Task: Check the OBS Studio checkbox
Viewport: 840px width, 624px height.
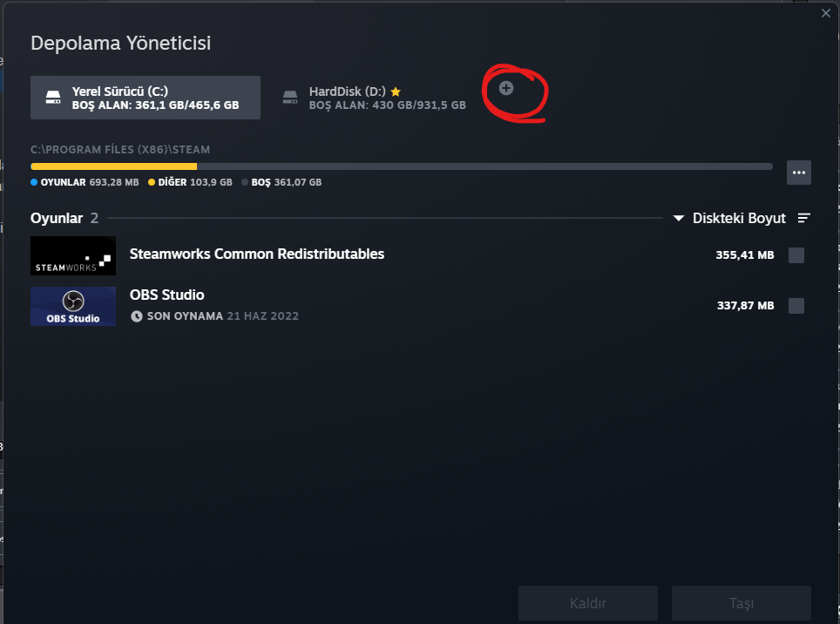Action: point(796,306)
